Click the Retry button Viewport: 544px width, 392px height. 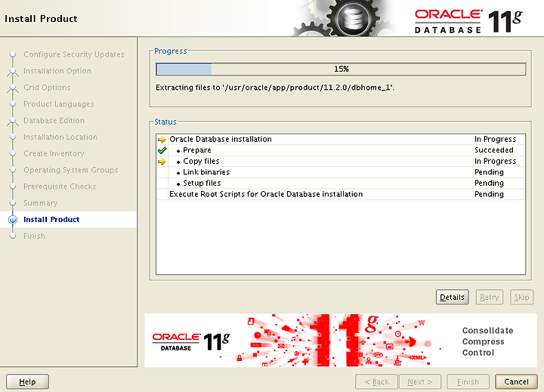coord(489,297)
